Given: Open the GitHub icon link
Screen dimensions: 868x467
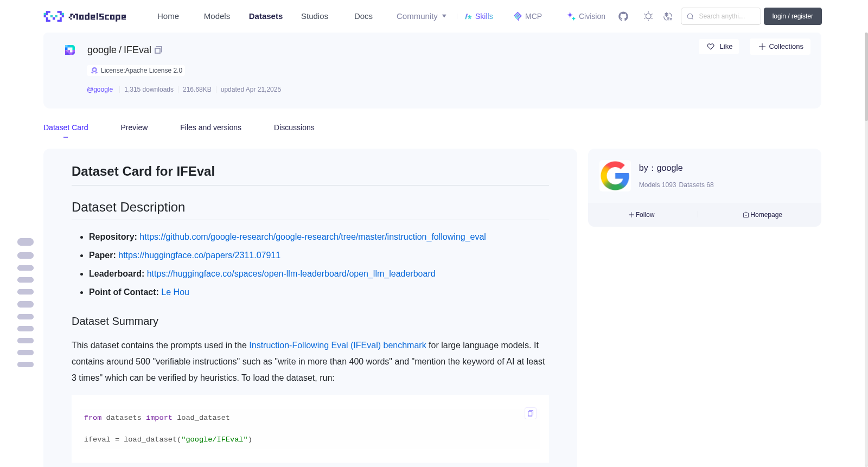Looking at the screenshot, I should click(x=623, y=16).
